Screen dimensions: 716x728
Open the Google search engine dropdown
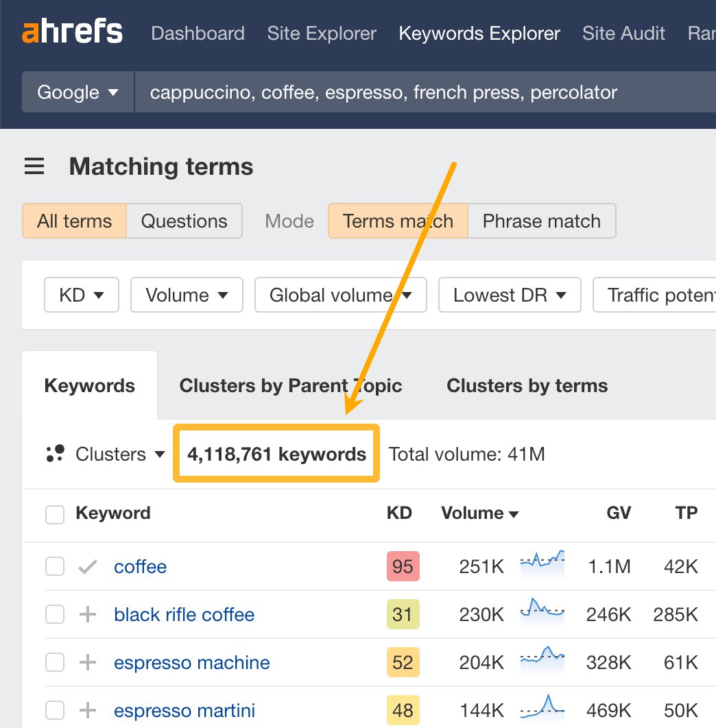click(77, 92)
